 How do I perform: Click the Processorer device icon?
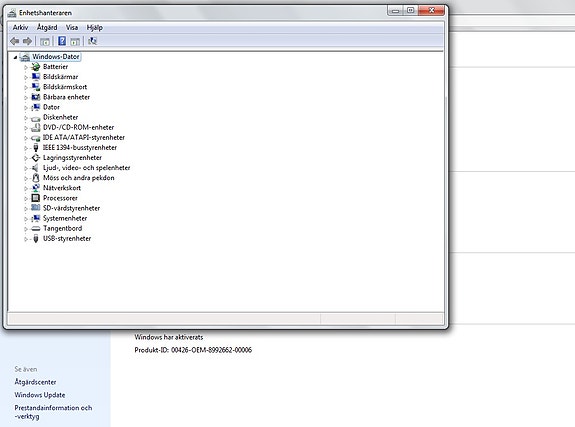click(36, 198)
